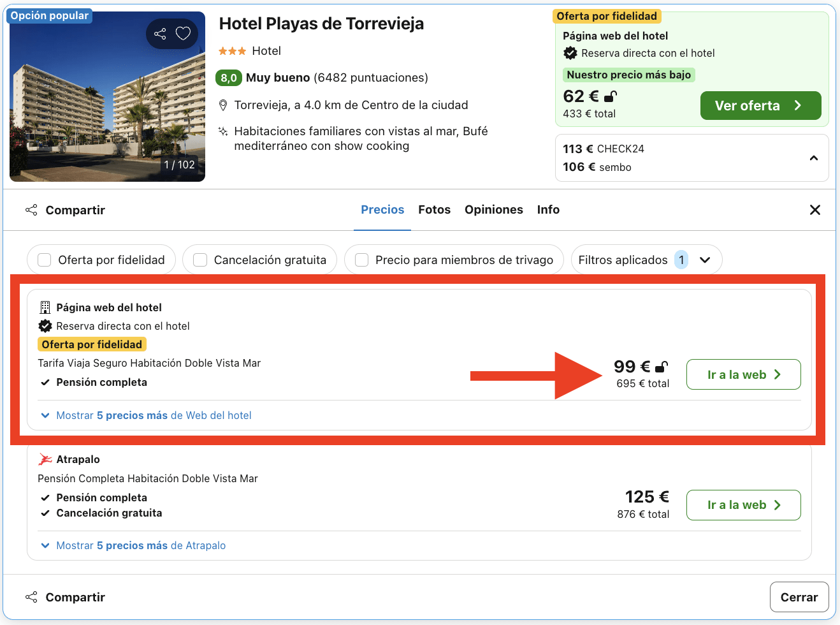The image size is (840, 625).
Task: Select the Info tab
Action: click(548, 210)
